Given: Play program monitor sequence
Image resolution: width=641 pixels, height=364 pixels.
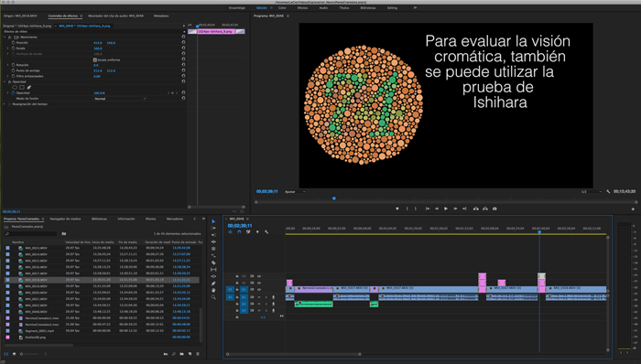Looking at the screenshot, I should point(446,209).
